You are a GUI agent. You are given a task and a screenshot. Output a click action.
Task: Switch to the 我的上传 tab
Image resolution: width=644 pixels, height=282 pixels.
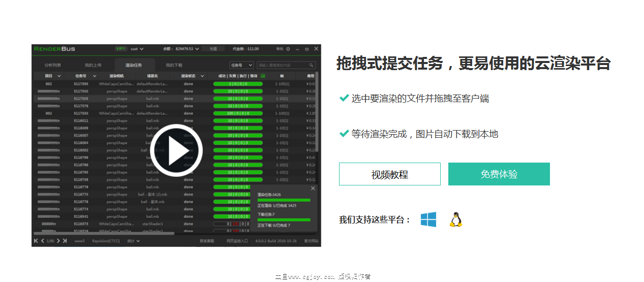point(93,65)
